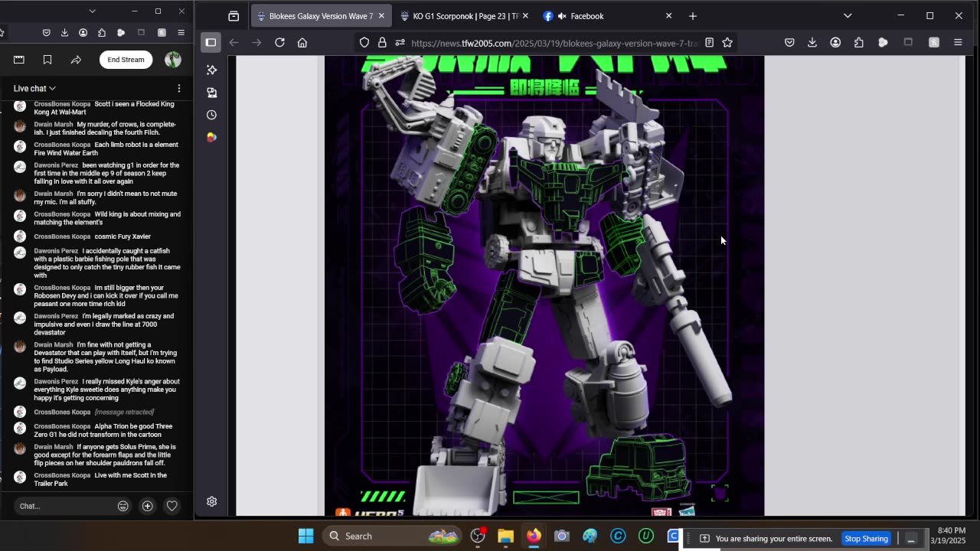The height and width of the screenshot is (551, 980).
Task: Open Firefox application menu in right window
Action: click(x=958, y=43)
